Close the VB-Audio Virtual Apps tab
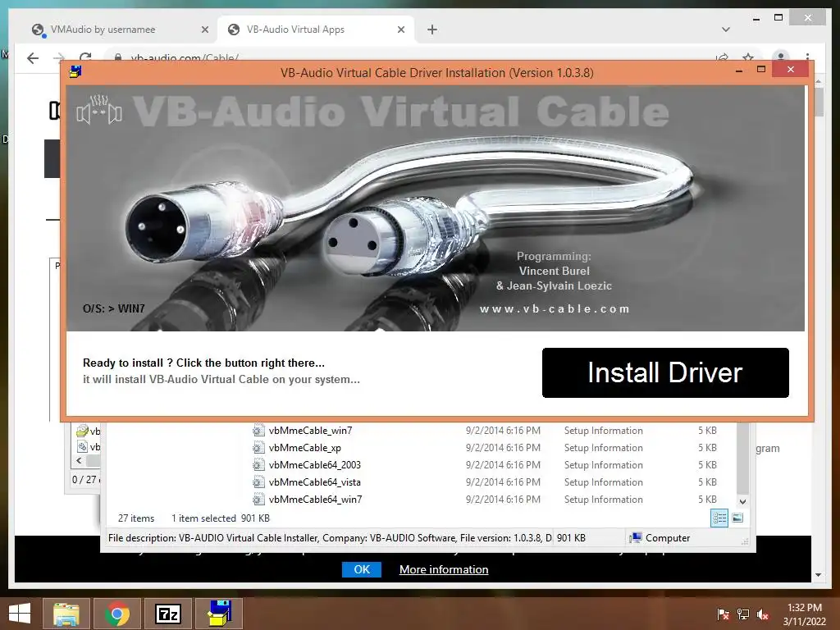This screenshot has width=840, height=630. 400,30
